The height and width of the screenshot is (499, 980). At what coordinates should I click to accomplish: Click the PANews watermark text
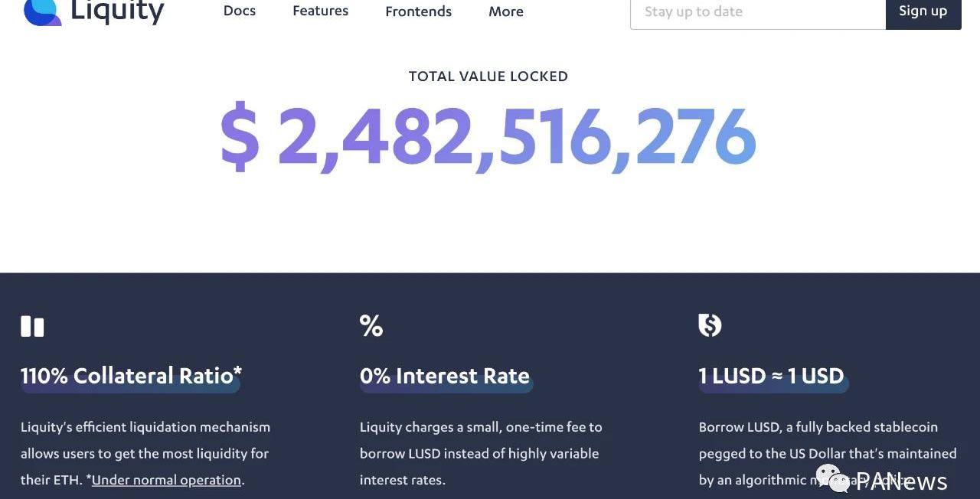click(x=903, y=481)
